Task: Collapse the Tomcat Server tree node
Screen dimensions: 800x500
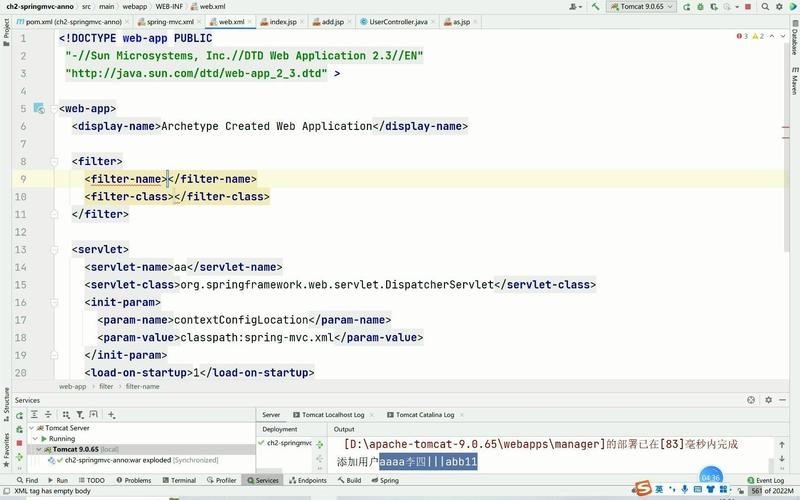Action: 33,427
